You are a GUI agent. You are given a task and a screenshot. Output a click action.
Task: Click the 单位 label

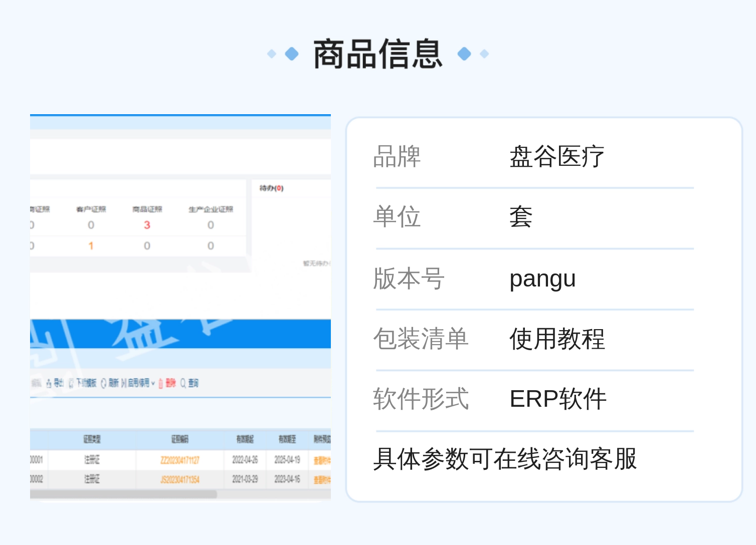point(397,217)
